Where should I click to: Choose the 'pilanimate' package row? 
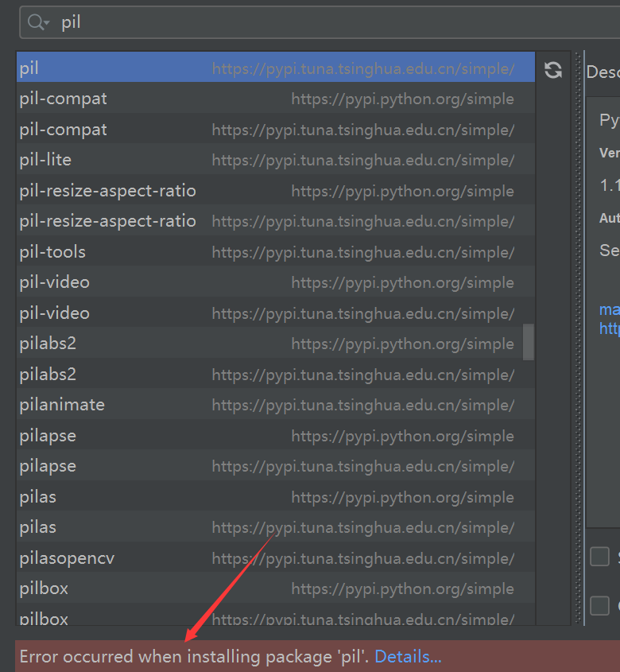click(276, 405)
